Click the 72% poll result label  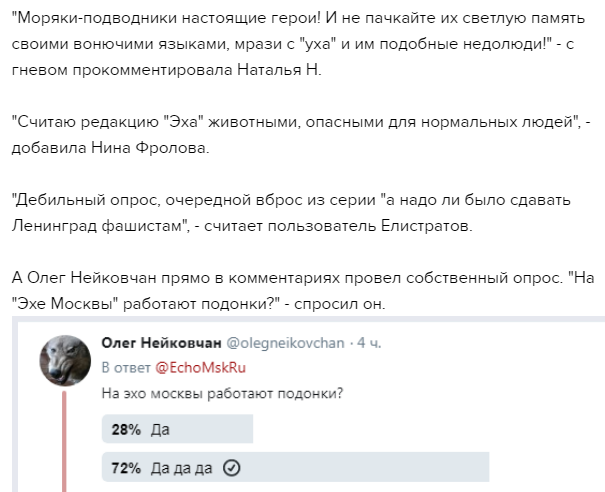tap(126, 468)
